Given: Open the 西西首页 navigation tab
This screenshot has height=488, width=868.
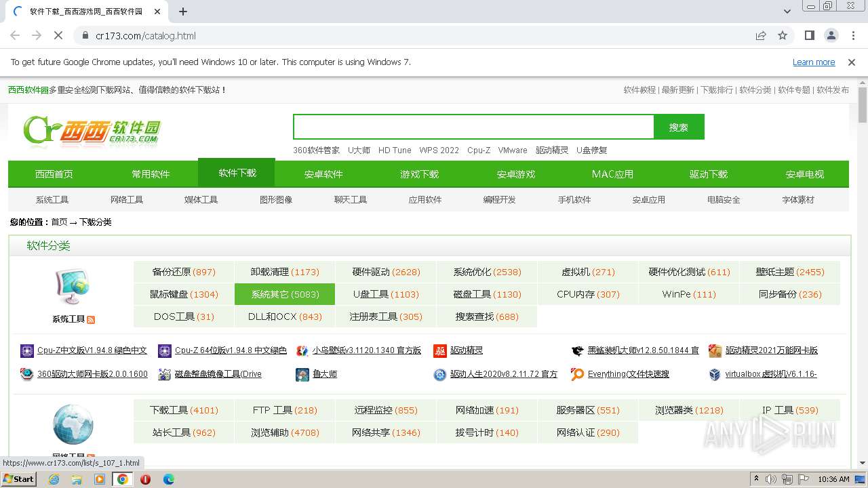Looking at the screenshot, I should click(54, 174).
